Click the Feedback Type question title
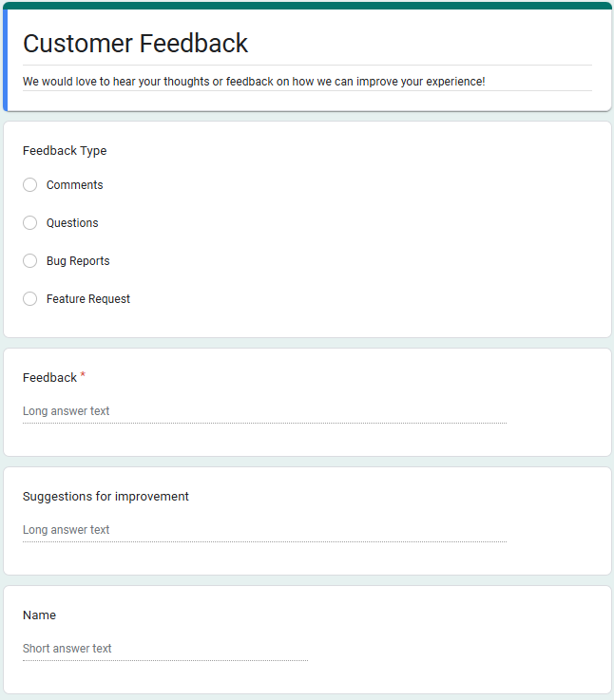This screenshot has width=614, height=700. click(x=65, y=151)
